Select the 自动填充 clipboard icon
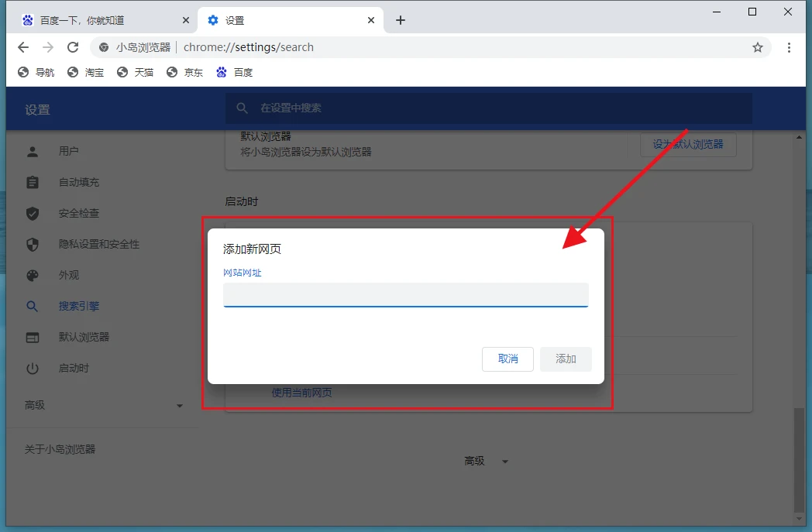This screenshot has height=532, width=812. tap(33, 182)
